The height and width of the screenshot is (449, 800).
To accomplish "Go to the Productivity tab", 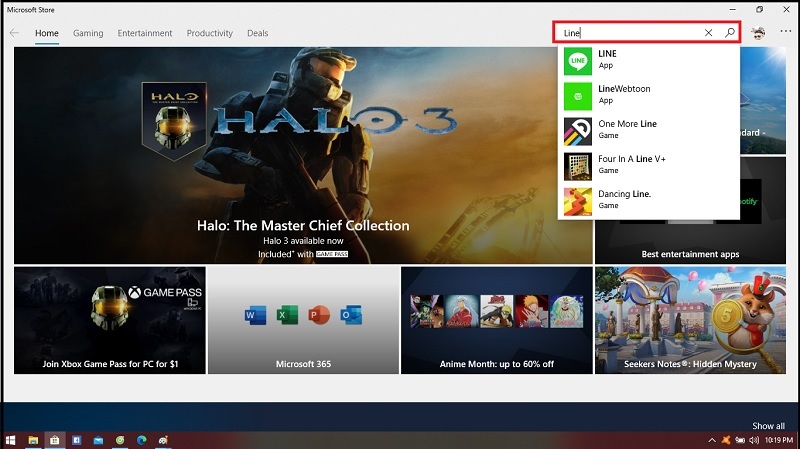I will point(209,33).
